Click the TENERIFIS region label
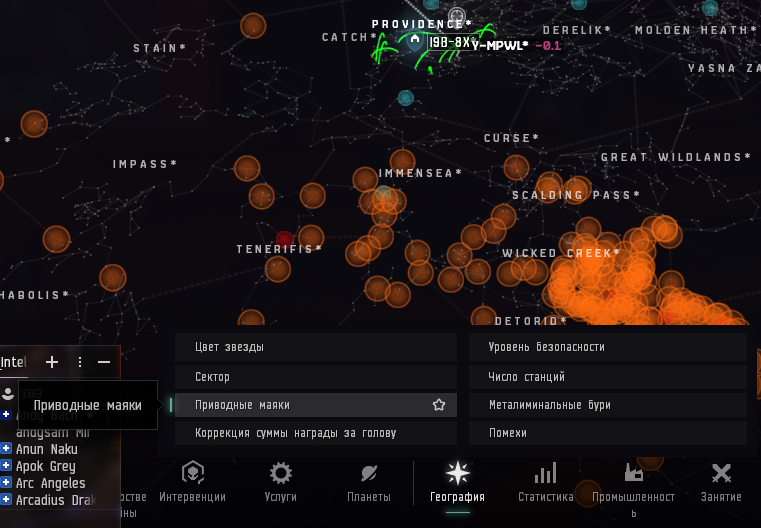761x528 pixels. pos(279,248)
